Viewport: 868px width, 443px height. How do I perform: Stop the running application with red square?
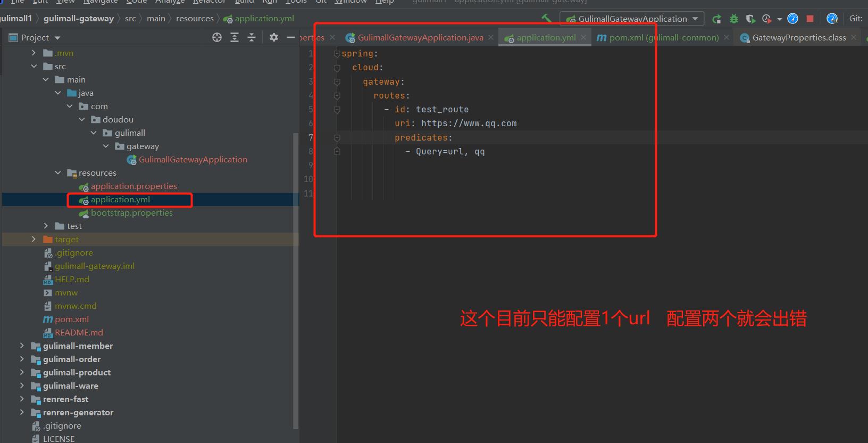click(810, 19)
